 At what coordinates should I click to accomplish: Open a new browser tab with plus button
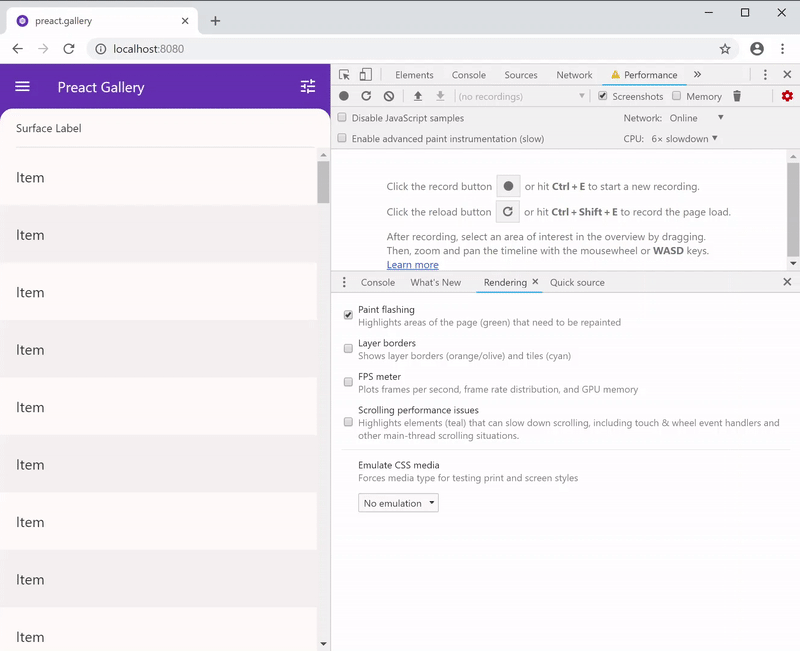(215, 20)
